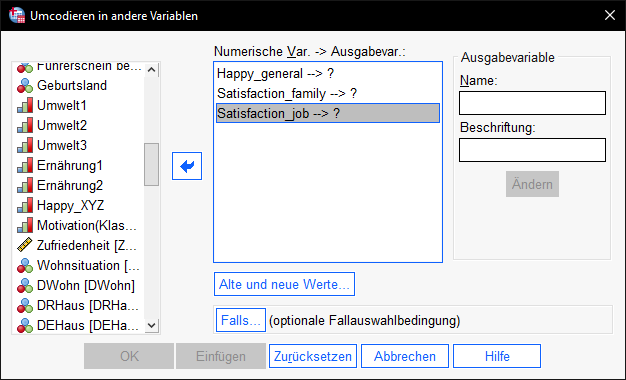Click the variable list scroll down arrow
626x380 pixels.
[x=151, y=325]
